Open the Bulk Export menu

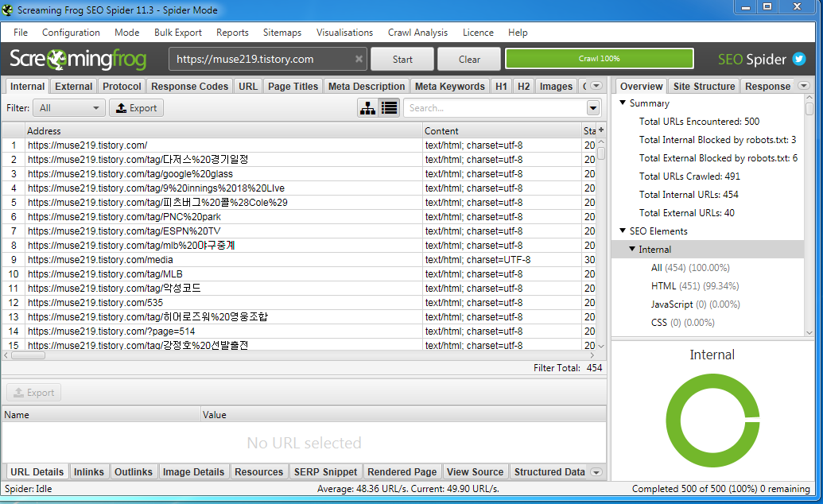[x=178, y=33]
